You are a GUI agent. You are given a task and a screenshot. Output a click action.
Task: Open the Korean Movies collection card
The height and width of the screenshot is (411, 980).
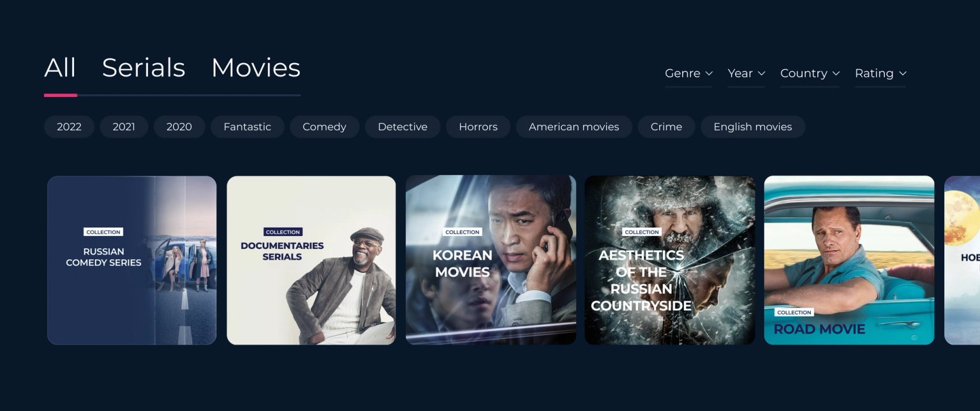pos(491,260)
